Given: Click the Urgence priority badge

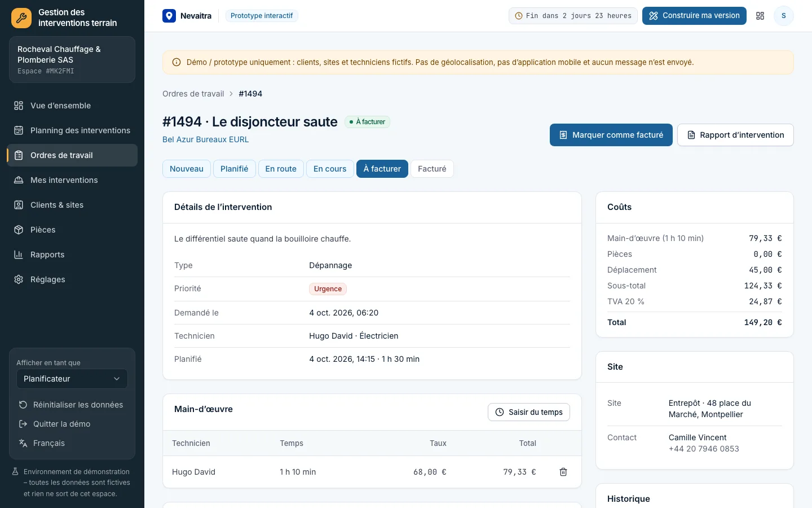Looking at the screenshot, I should pos(328,289).
